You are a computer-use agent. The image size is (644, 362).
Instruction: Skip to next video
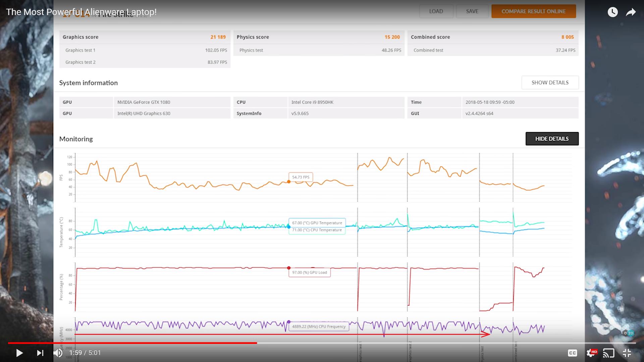click(40, 353)
